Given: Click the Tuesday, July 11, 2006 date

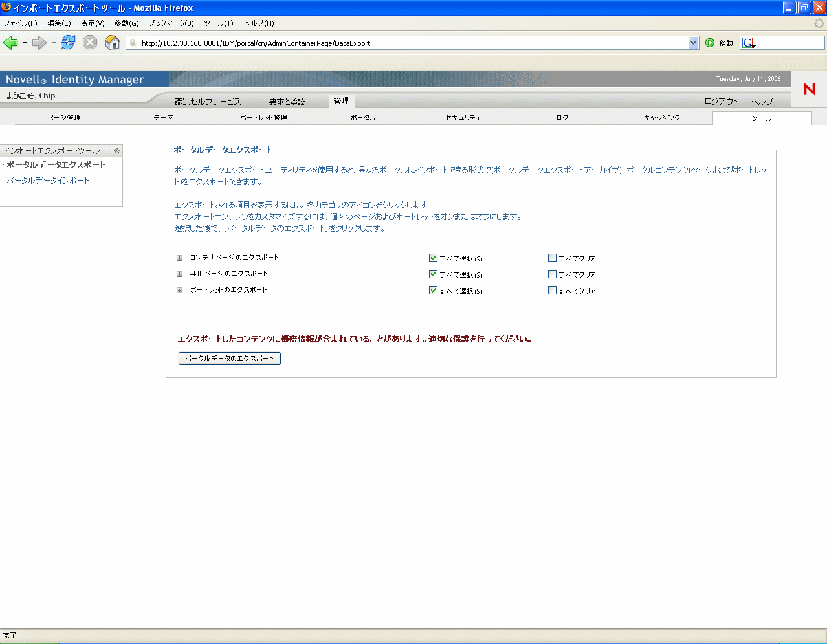Looking at the screenshot, I should click(748, 79).
